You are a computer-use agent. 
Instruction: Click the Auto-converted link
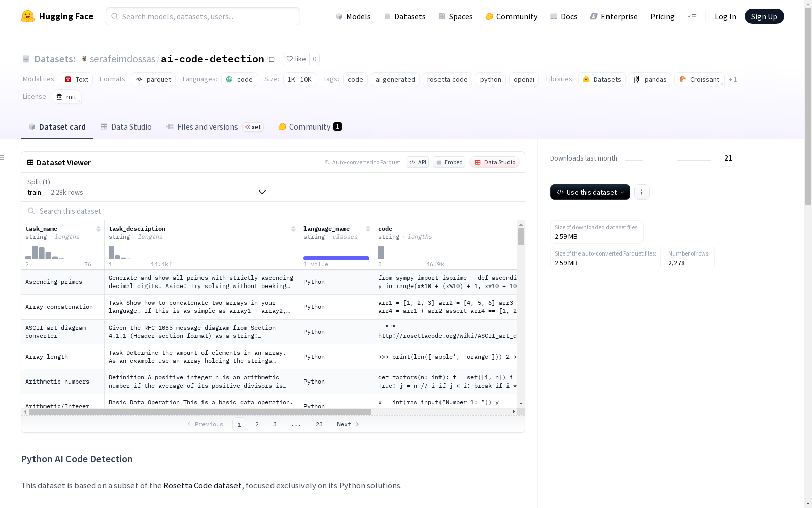352,162
